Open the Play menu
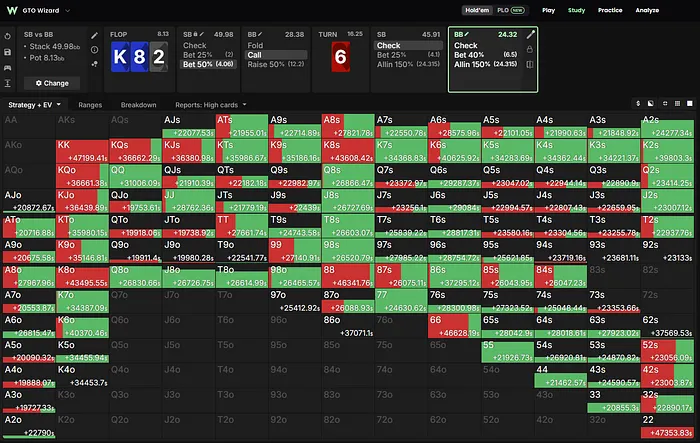This screenshot has height=443, width=700. pyautogui.click(x=549, y=10)
